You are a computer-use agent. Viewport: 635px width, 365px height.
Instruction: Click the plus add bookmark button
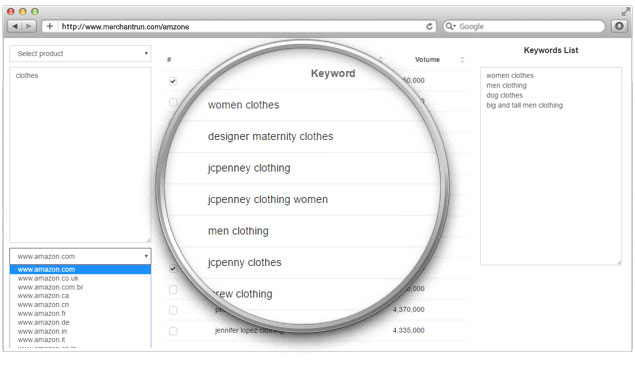click(x=49, y=26)
